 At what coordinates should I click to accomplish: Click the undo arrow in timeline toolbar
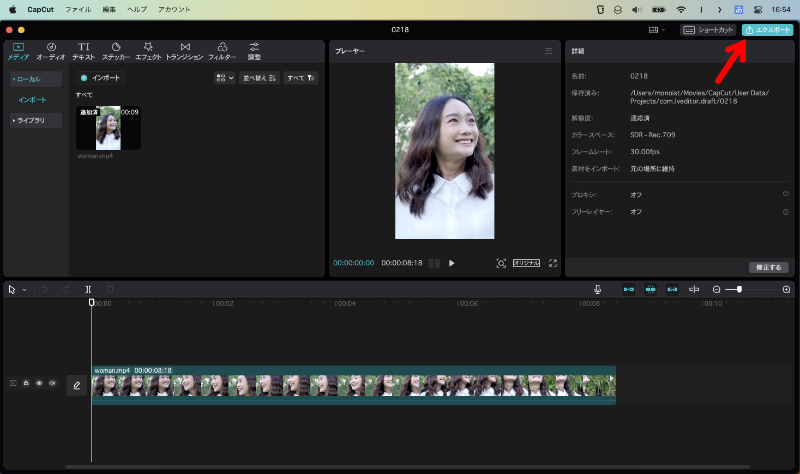pos(44,290)
